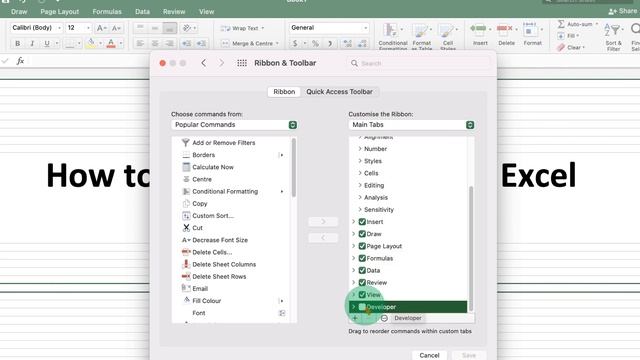
Task: Click the Increase Font Size icon
Action: [101, 28]
